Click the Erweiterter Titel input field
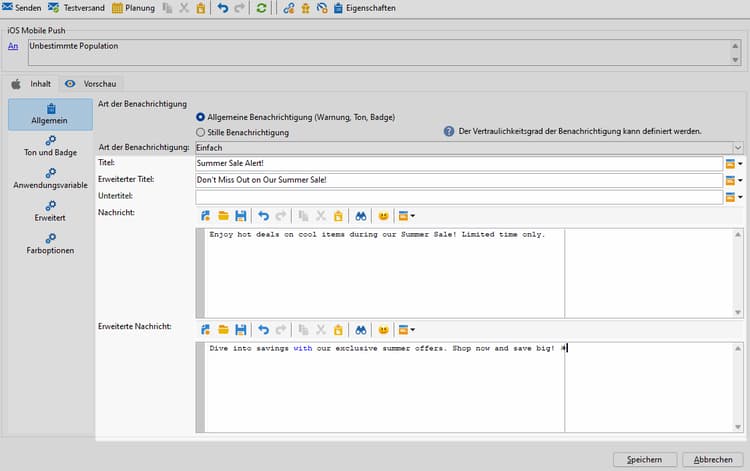This screenshot has height=471, width=750. [x=459, y=180]
